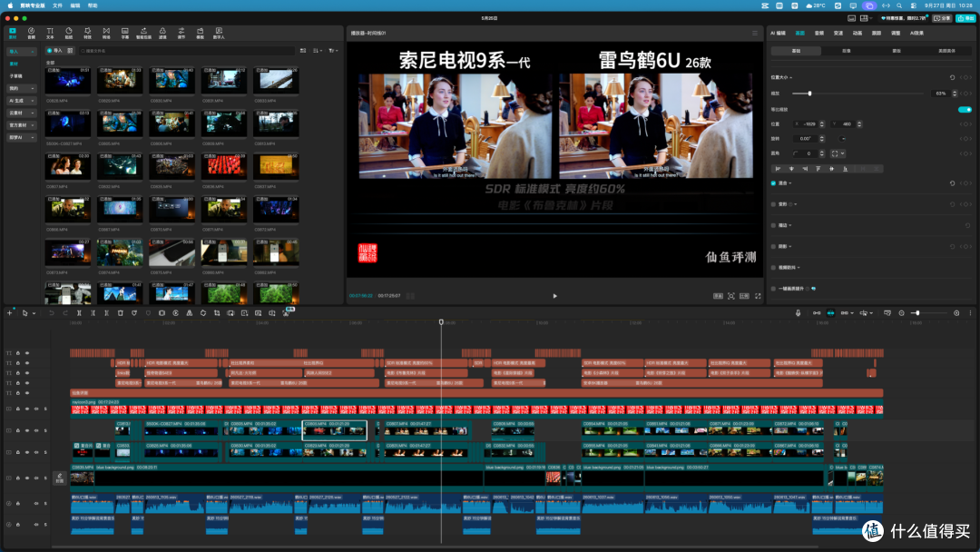This screenshot has height=552, width=980.
Task: Click the align-top icon in alignment row
Action: (818, 169)
